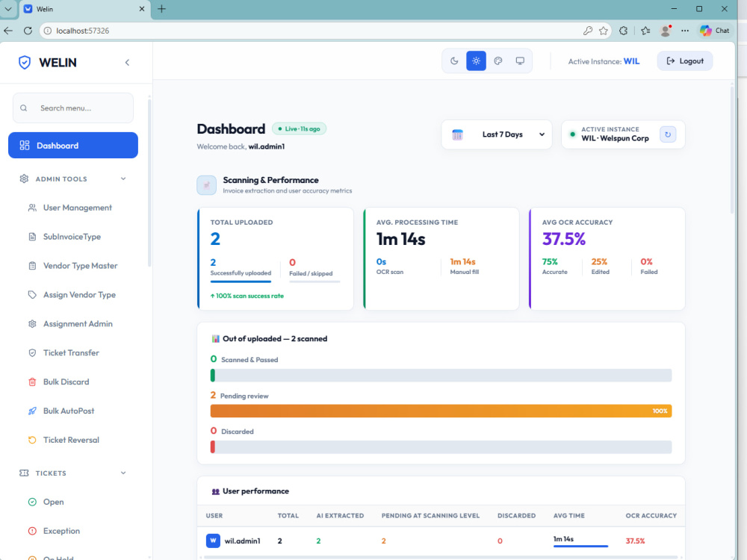This screenshot has height=560, width=747.
Task: Click the Tickets section ticket icon
Action: 24,473
